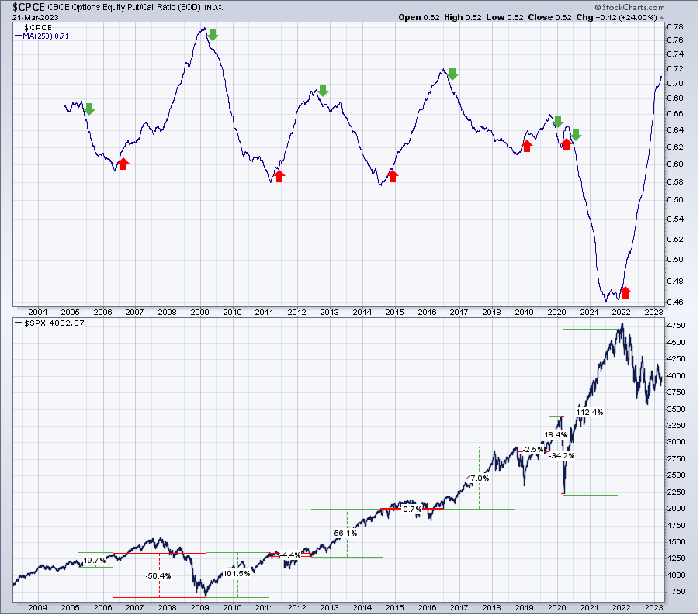Click 3000 on the SPX price axis
700x615 pixels.
[x=677, y=441]
